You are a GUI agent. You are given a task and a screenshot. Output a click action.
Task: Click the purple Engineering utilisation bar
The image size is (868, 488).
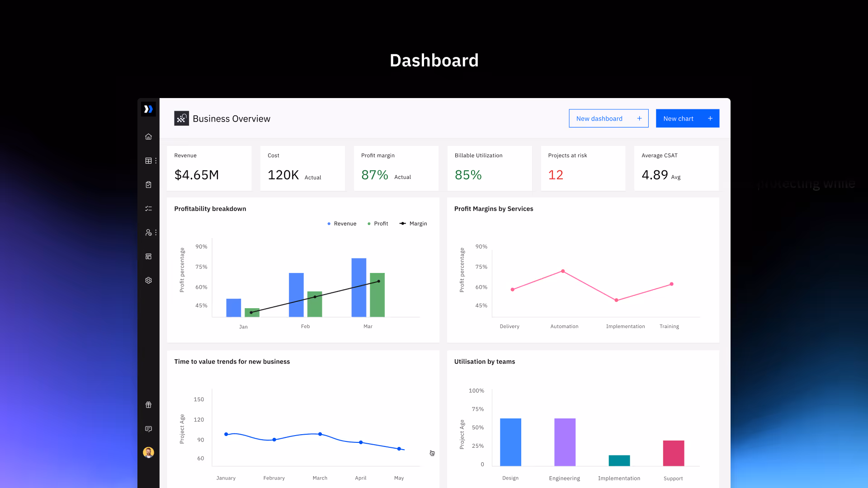(565, 442)
